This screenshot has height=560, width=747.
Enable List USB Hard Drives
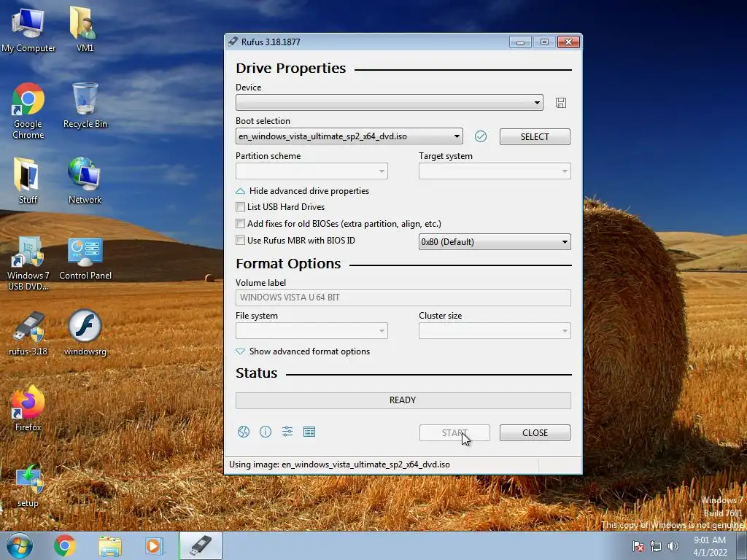pos(240,207)
